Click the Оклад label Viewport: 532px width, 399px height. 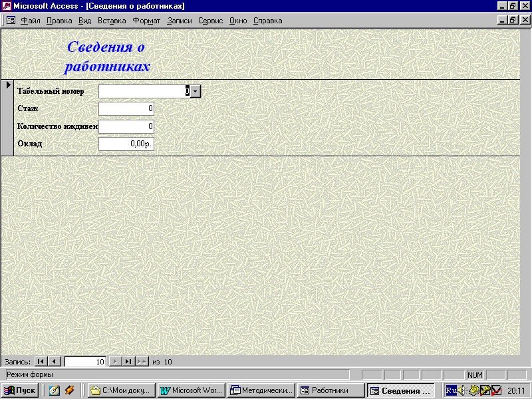(x=30, y=144)
